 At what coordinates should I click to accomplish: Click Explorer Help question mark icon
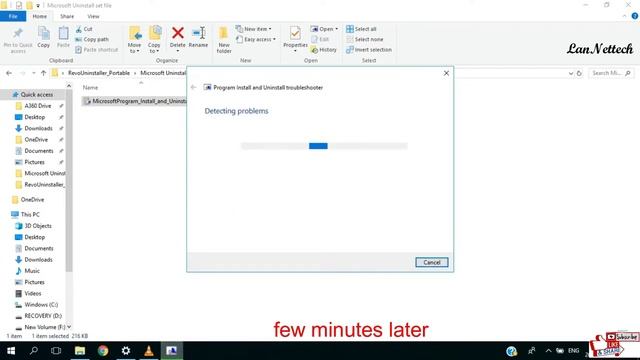(635, 16)
